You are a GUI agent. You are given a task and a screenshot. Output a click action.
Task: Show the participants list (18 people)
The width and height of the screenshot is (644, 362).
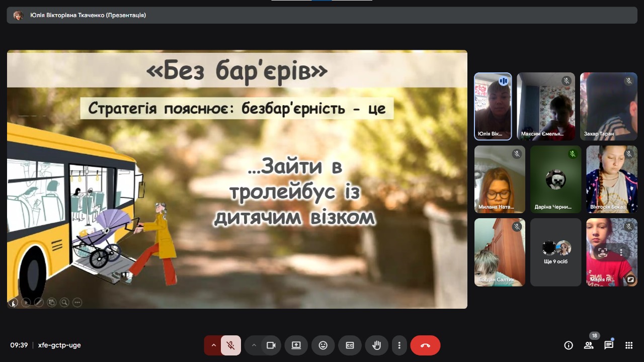pos(589,345)
